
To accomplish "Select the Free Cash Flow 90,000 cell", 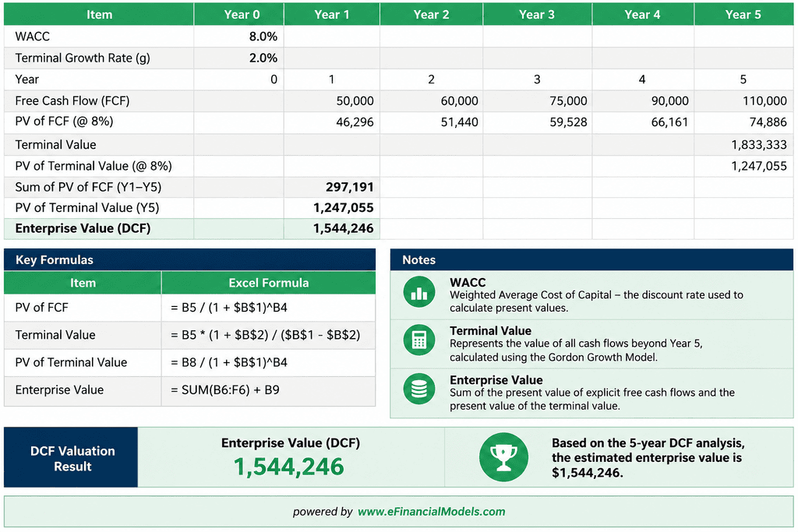I will click(643, 100).
